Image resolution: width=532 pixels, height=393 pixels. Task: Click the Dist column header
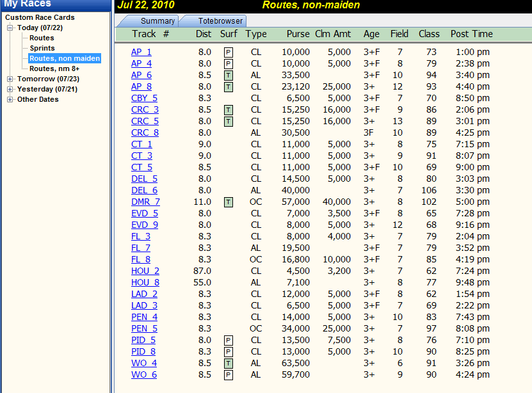coord(204,34)
